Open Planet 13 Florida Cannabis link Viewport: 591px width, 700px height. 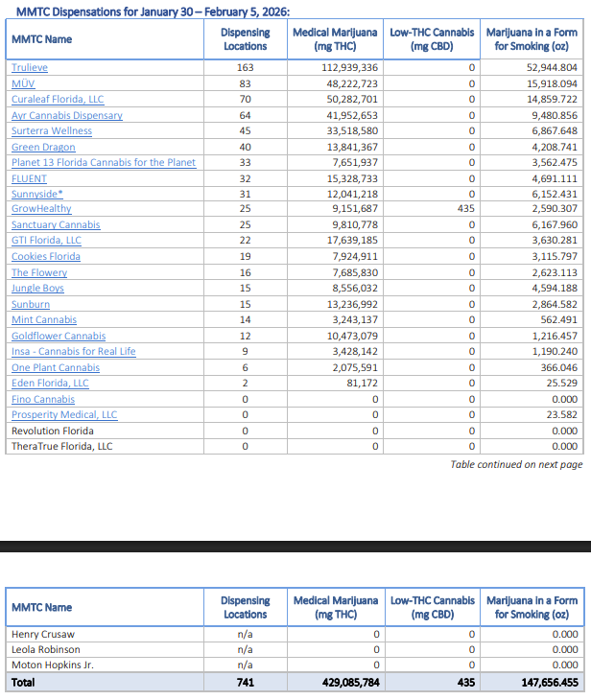click(x=104, y=162)
